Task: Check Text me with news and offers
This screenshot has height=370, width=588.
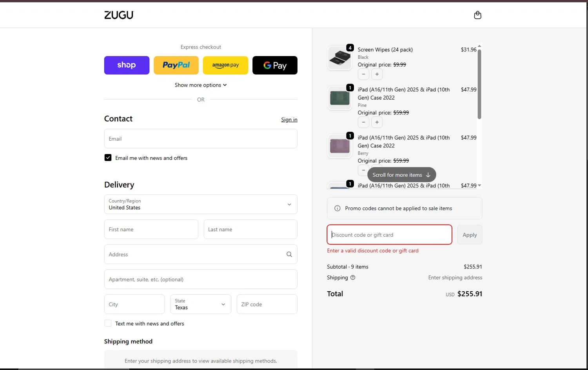Action: pyautogui.click(x=108, y=323)
